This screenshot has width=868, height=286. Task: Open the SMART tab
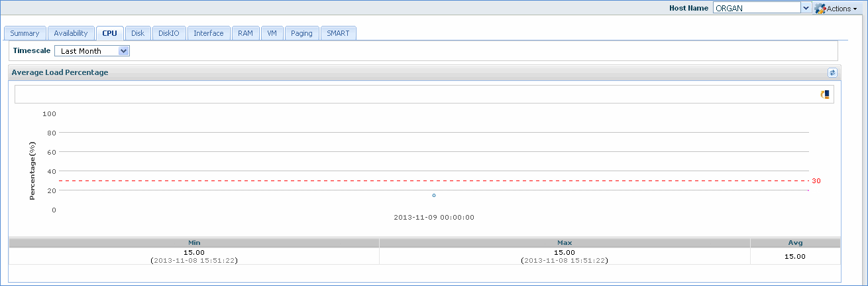[338, 33]
